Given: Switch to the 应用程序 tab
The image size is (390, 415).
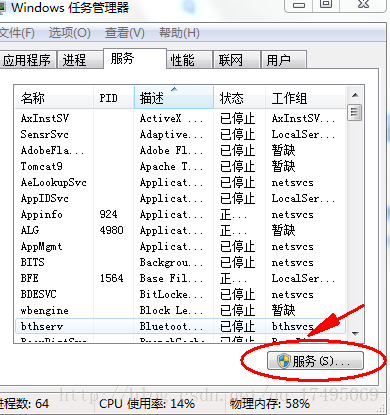Looking at the screenshot, I should (27, 60).
